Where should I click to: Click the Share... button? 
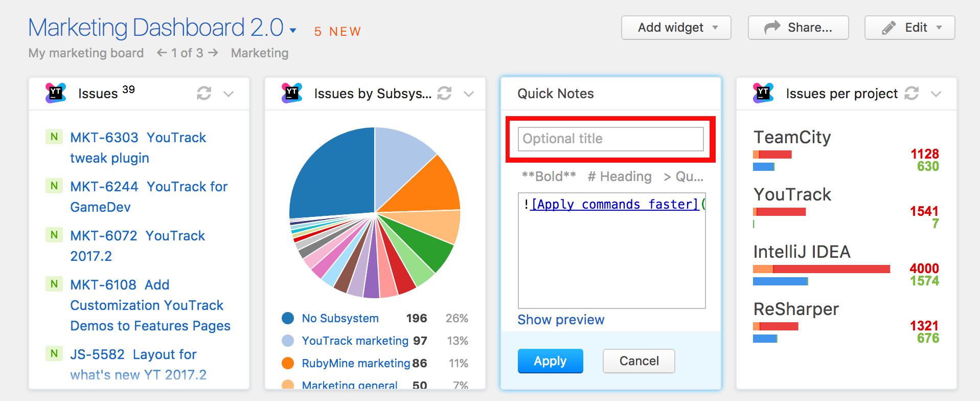tap(799, 28)
